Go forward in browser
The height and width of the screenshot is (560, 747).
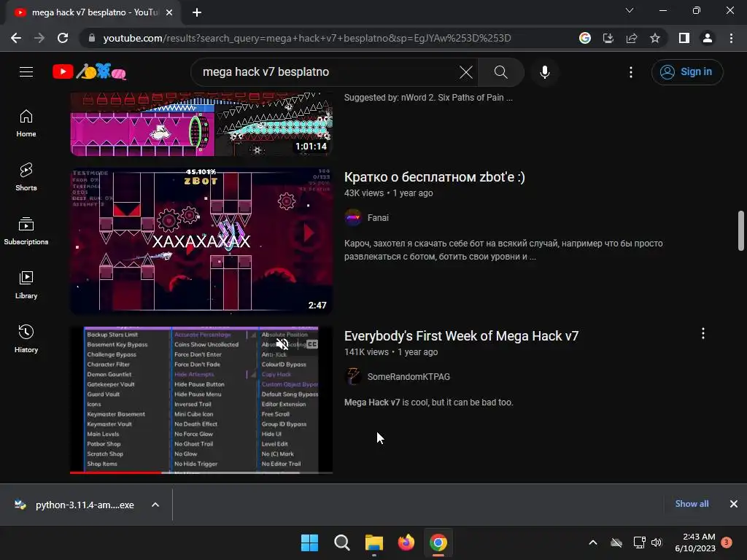[x=39, y=38]
